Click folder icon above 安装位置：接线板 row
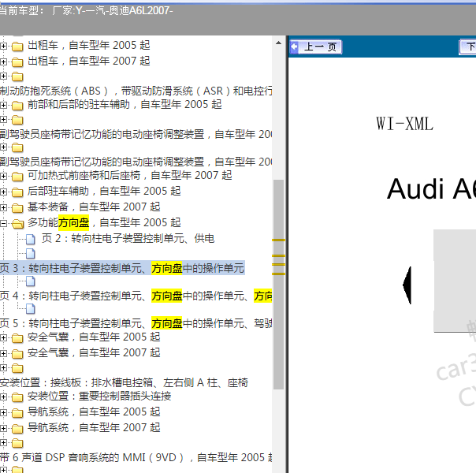 tap(17, 368)
